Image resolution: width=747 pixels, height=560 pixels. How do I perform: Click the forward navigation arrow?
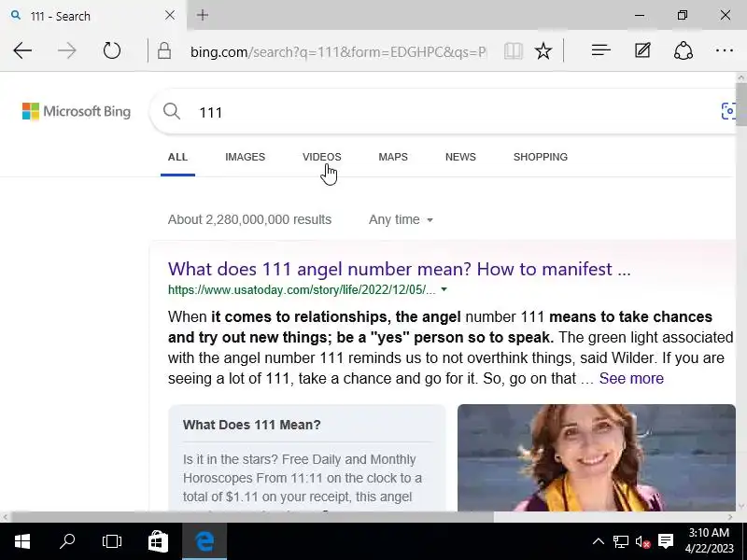[66, 50]
